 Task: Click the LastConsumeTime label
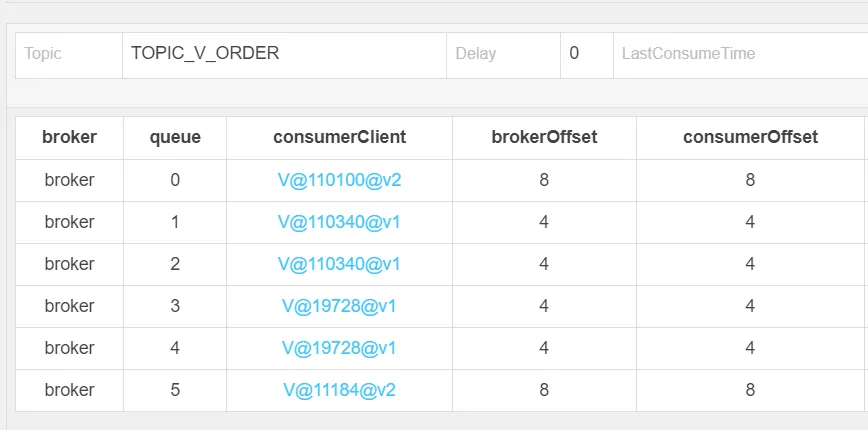click(x=688, y=54)
